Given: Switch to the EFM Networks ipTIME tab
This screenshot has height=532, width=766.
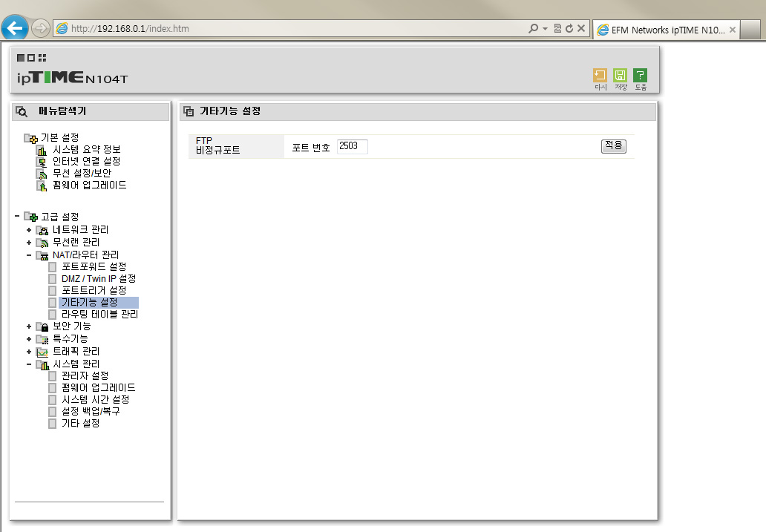Looking at the screenshot, I should [x=667, y=30].
